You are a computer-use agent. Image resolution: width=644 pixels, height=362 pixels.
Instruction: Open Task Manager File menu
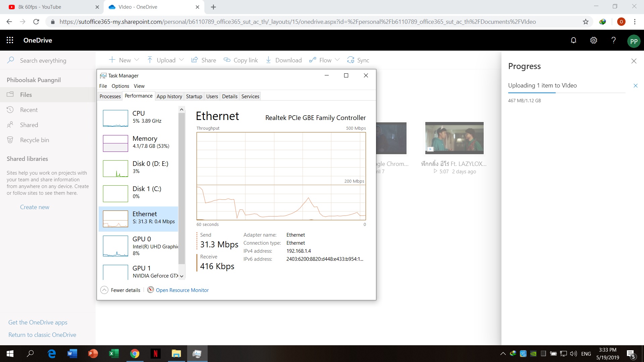click(103, 86)
